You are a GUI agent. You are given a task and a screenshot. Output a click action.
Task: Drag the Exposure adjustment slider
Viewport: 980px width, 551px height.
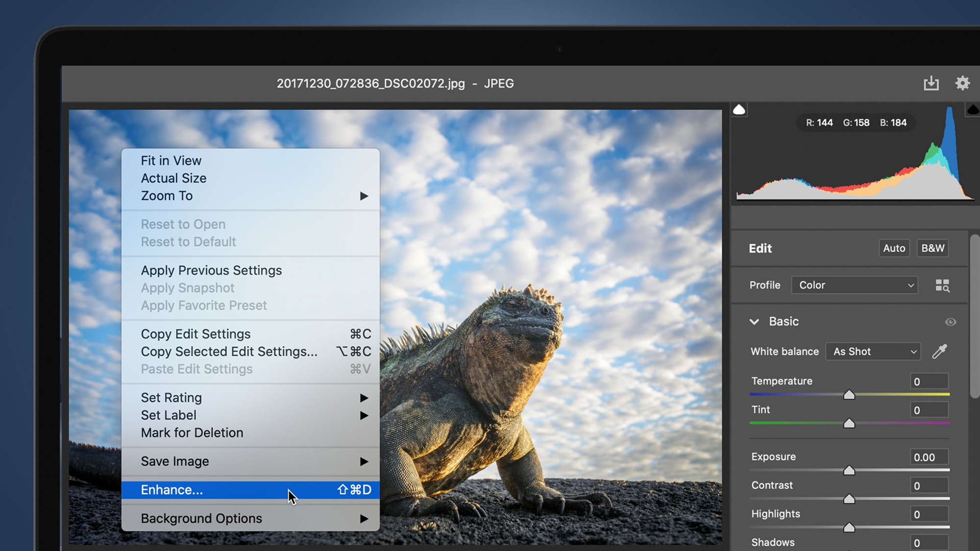point(850,470)
